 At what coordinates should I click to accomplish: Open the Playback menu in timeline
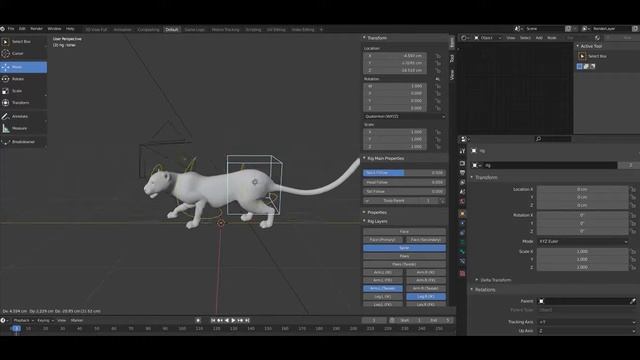[23, 320]
